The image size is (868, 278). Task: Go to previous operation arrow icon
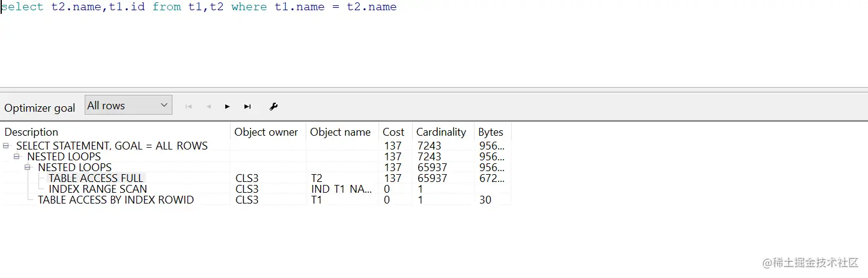[208, 106]
